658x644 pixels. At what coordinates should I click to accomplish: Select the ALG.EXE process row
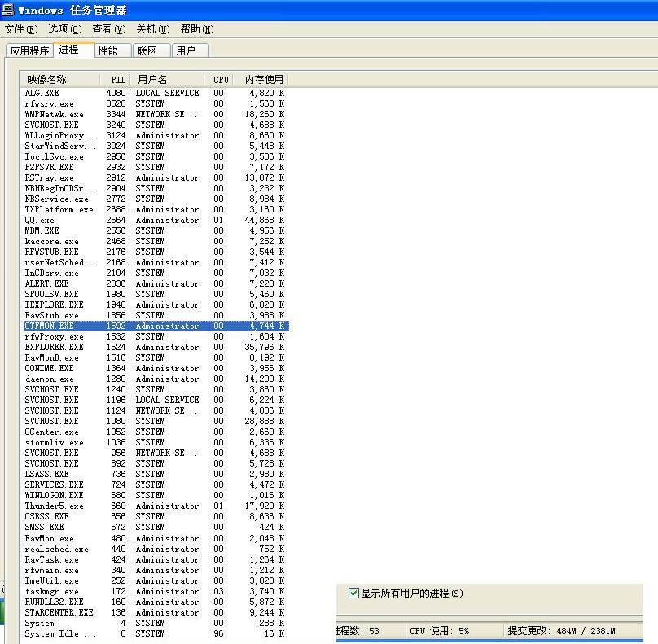click(x=156, y=93)
